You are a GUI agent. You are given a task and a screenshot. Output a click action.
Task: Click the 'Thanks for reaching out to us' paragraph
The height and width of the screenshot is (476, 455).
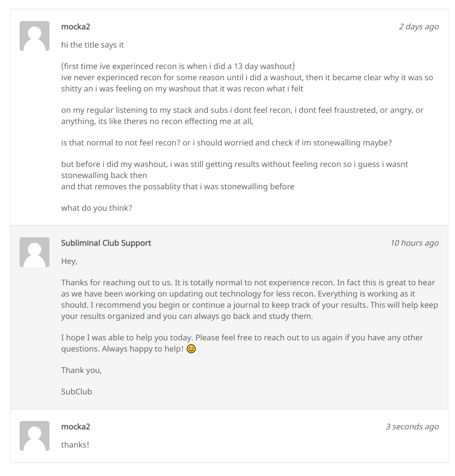coord(250,299)
